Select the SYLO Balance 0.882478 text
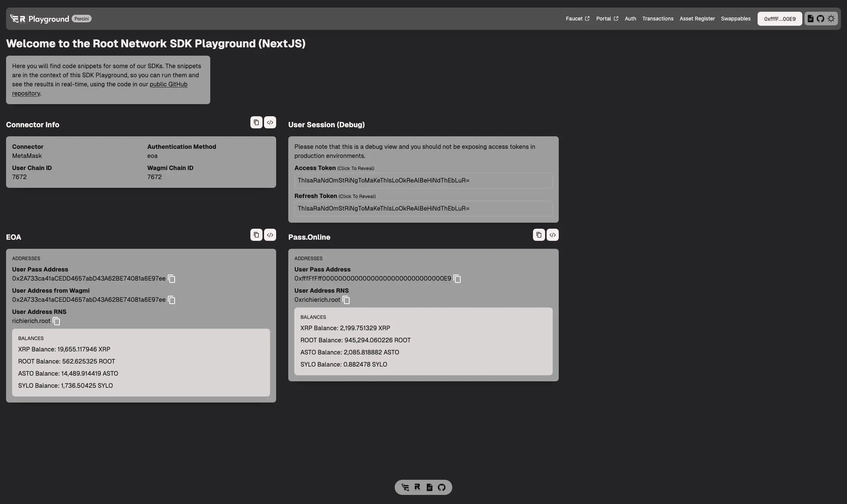This screenshot has height=504, width=847. coord(344,364)
